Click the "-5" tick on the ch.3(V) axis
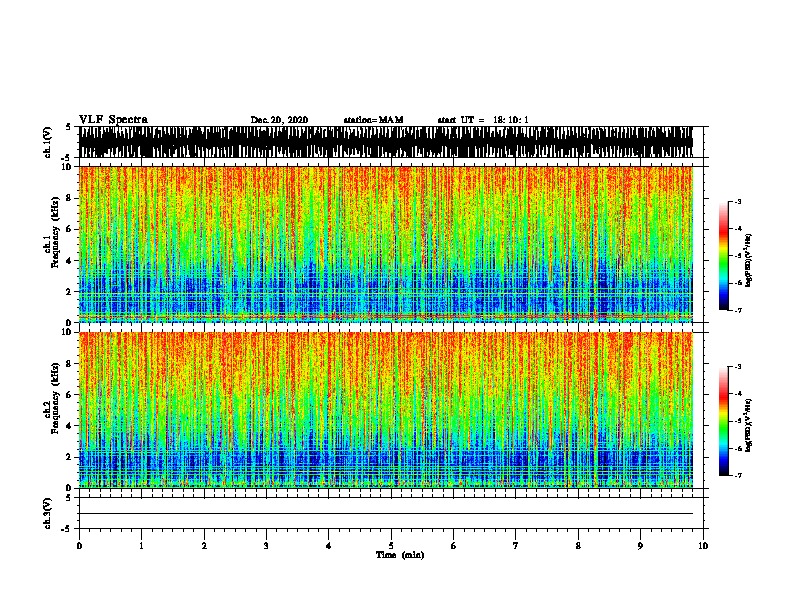 pyautogui.click(x=66, y=529)
